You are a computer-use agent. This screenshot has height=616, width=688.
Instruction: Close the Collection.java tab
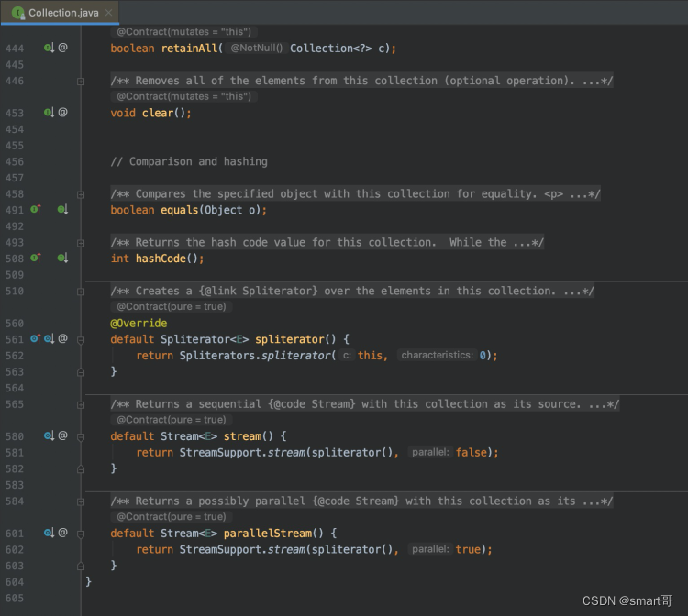click(x=108, y=13)
